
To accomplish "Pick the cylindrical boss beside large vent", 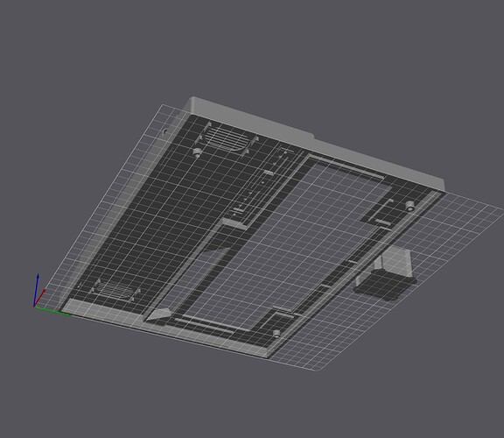I will tap(197, 152).
